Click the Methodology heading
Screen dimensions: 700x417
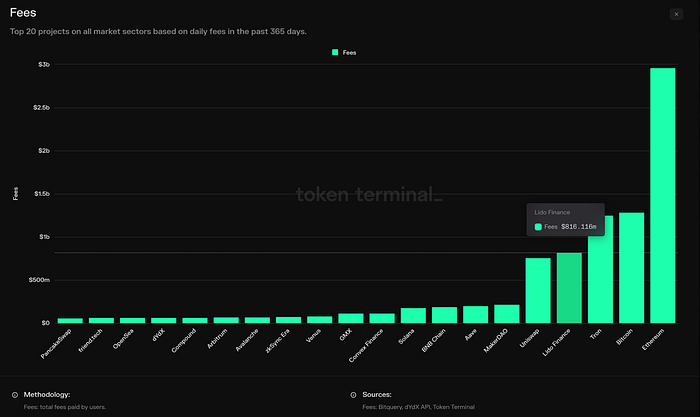pyautogui.click(x=47, y=395)
